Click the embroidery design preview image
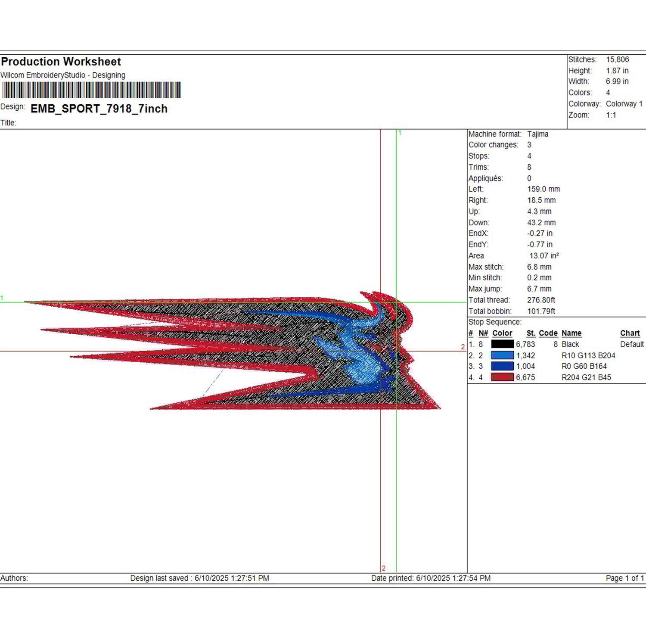The width and height of the screenshot is (646, 644). click(233, 350)
